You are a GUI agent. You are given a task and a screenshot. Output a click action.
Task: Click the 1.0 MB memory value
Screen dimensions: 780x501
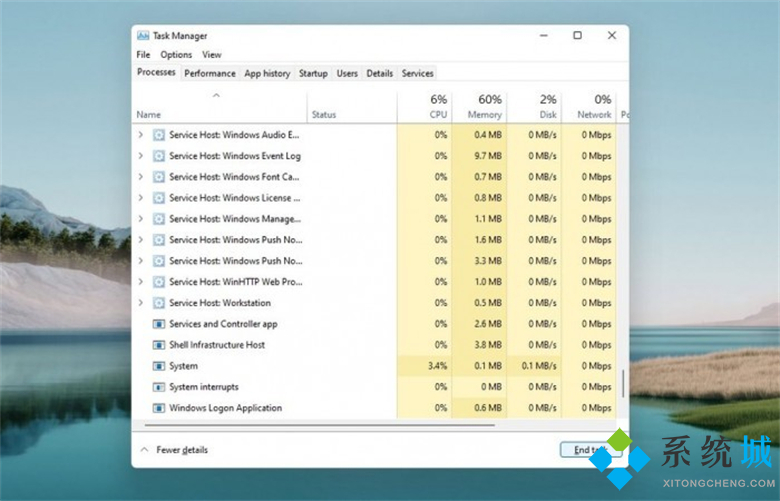pyautogui.click(x=488, y=282)
